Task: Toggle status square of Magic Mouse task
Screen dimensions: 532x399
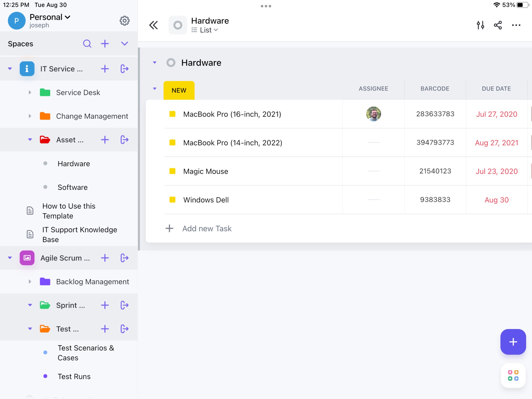Action: coord(172,171)
